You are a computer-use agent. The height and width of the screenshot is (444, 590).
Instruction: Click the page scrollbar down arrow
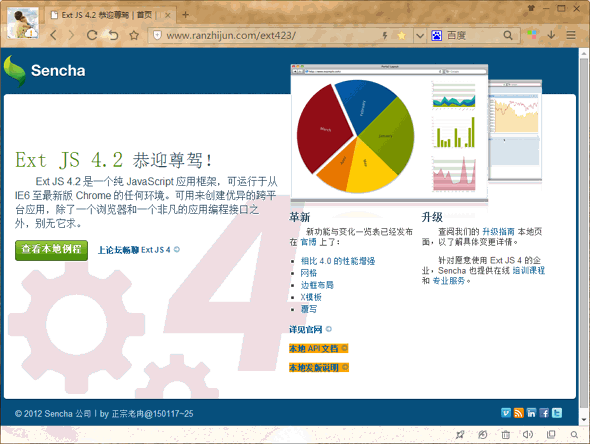point(584,420)
